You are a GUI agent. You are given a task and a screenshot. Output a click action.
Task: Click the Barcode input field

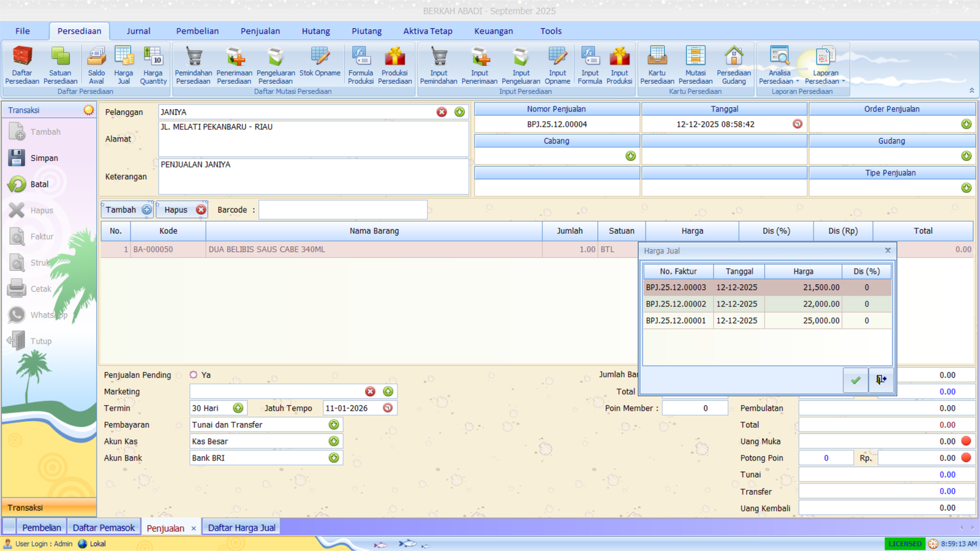coord(342,209)
